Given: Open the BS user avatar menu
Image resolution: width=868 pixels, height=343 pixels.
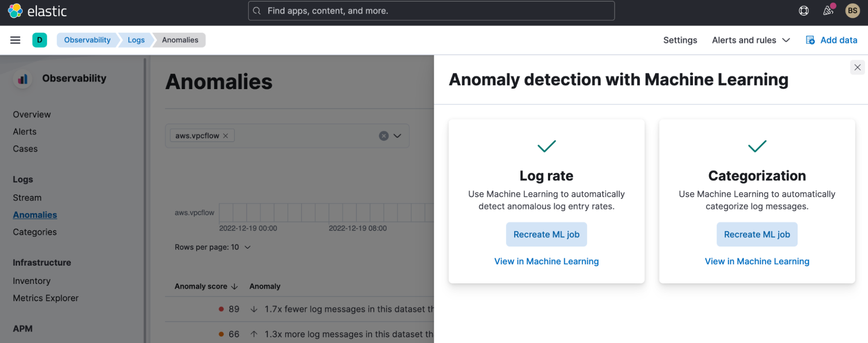Looking at the screenshot, I should (x=852, y=11).
